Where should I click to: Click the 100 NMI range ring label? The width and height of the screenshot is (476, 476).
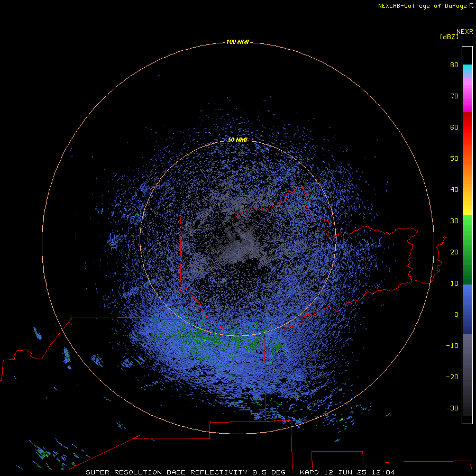pos(237,42)
